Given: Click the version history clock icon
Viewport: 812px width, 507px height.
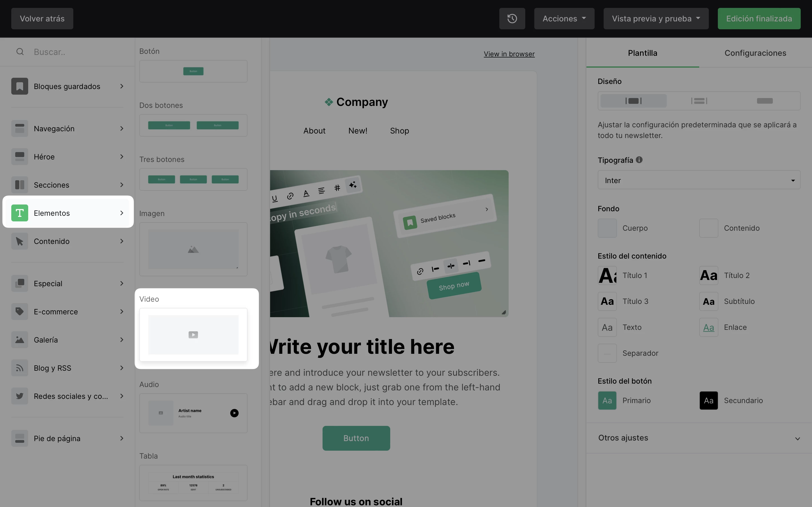Looking at the screenshot, I should click(512, 18).
